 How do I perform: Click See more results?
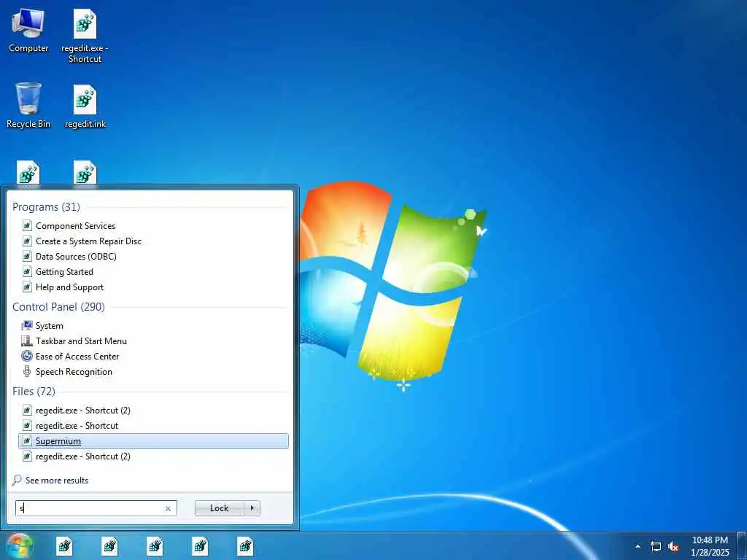(57, 480)
